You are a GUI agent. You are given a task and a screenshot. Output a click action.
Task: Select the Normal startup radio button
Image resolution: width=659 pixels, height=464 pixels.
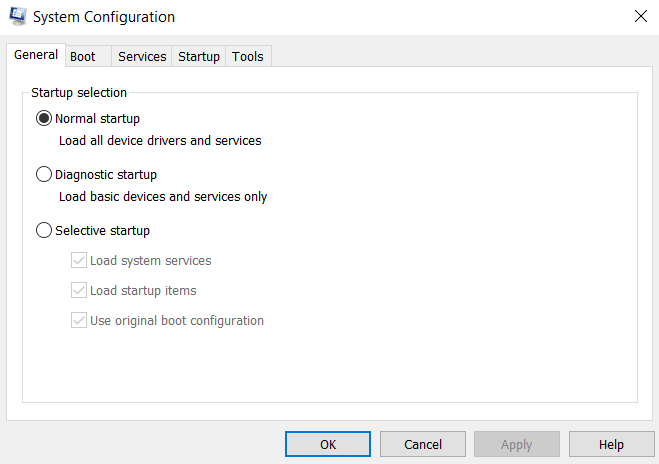(44, 119)
